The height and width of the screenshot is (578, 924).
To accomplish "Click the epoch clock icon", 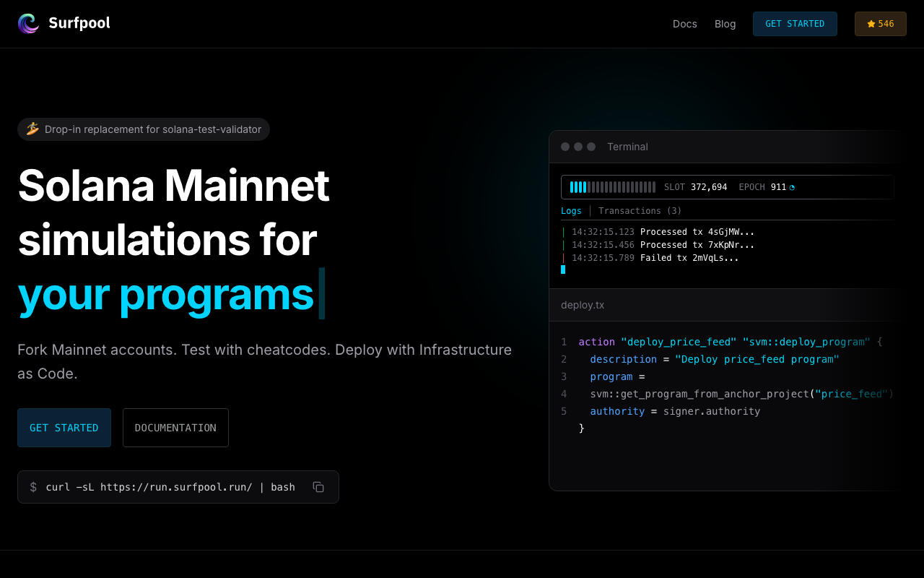I will (x=792, y=187).
